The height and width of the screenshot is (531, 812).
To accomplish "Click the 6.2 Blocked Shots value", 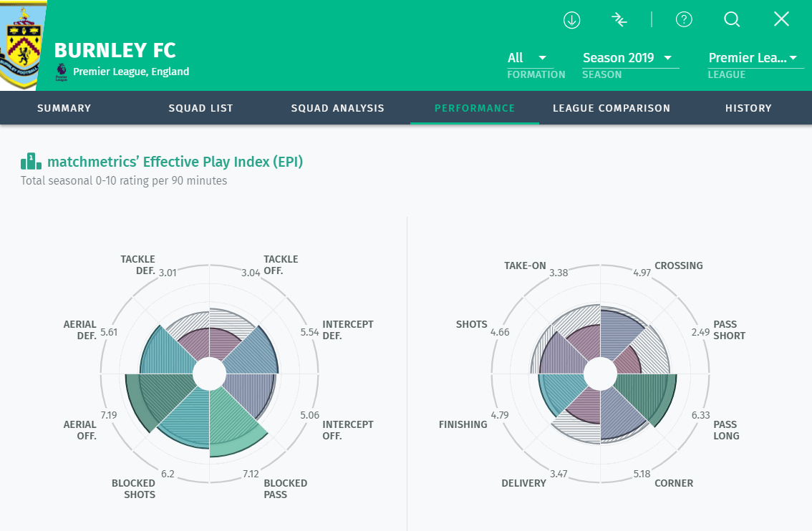I will [x=168, y=474].
